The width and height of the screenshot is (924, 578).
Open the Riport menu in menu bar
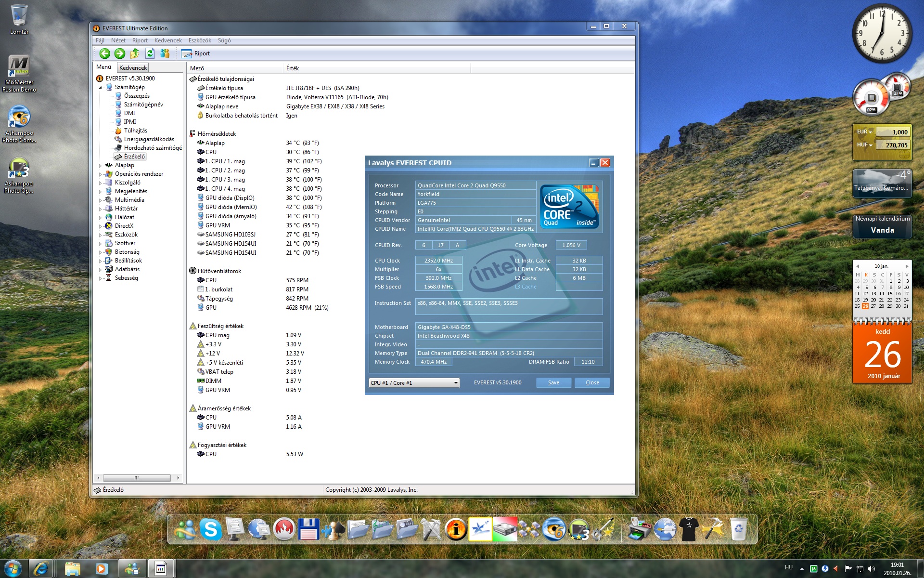pos(140,40)
